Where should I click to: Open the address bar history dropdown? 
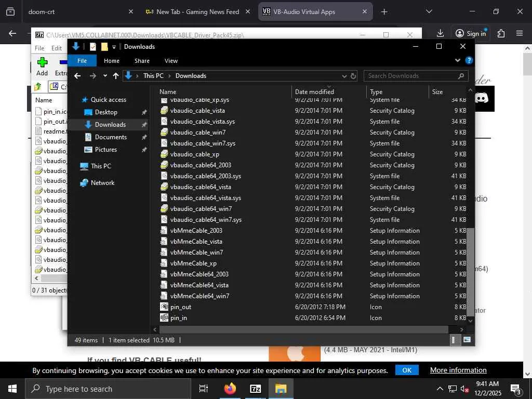344,76
